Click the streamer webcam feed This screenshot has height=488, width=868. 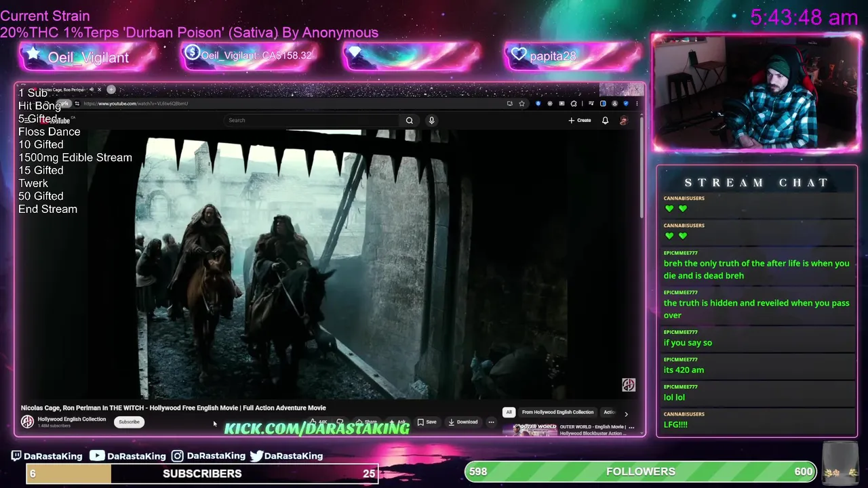[755, 93]
